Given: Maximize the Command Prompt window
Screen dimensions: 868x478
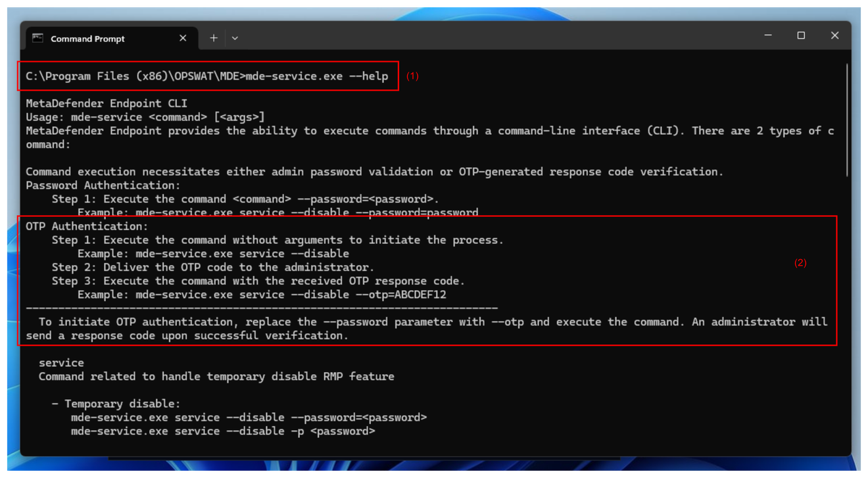Looking at the screenshot, I should tap(801, 36).
